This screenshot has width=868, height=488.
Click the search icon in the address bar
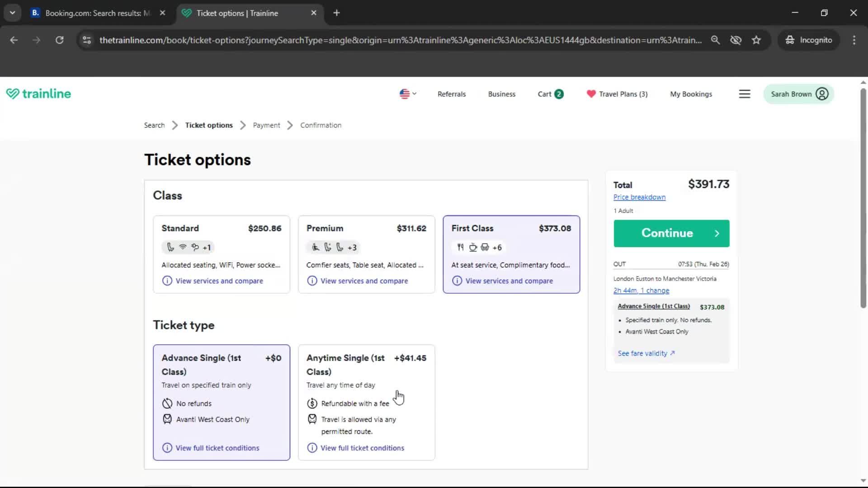[x=716, y=40]
